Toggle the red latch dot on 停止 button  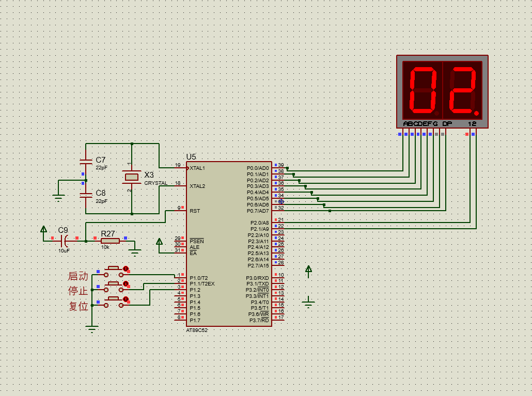(126, 284)
